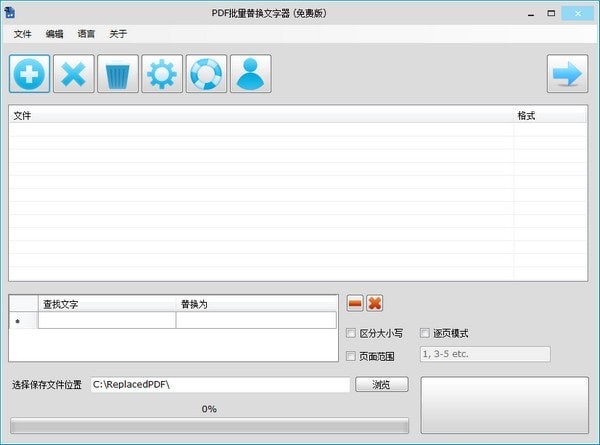This screenshot has height=445, width=600.
Task: Click the 查找文字 input cell
Action: [x=107, y=320]
